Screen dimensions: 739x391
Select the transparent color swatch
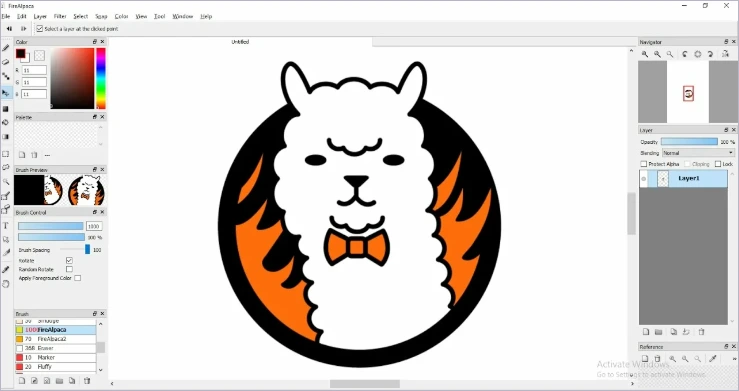click(40, 56)
